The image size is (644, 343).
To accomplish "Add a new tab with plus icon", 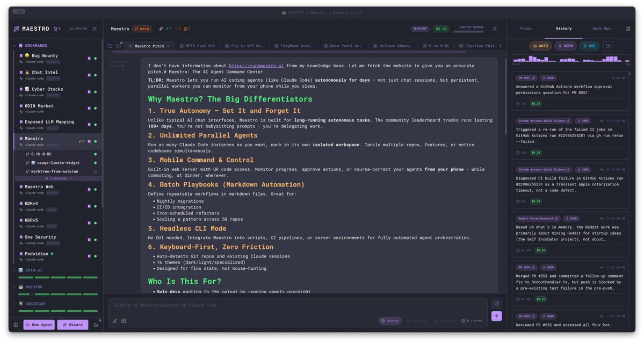I will click(500, 46).
